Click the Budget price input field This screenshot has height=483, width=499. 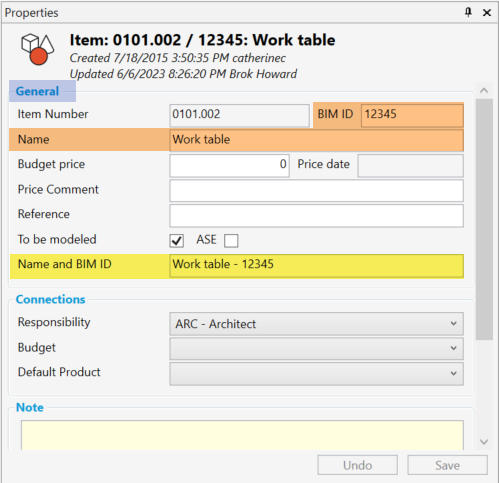click(x=229, y=165)
